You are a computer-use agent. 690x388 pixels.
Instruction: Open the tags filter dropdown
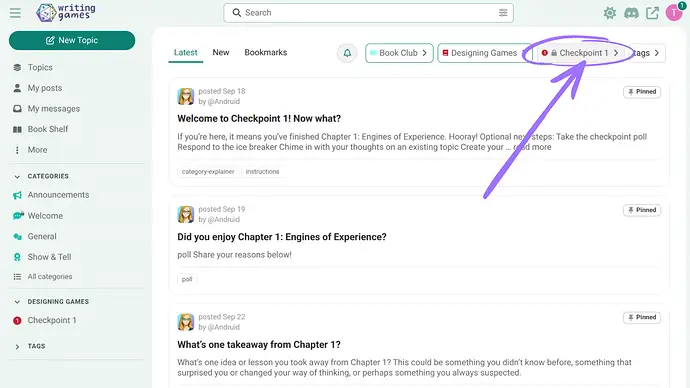pyautogui.click(x=647, y=53)
